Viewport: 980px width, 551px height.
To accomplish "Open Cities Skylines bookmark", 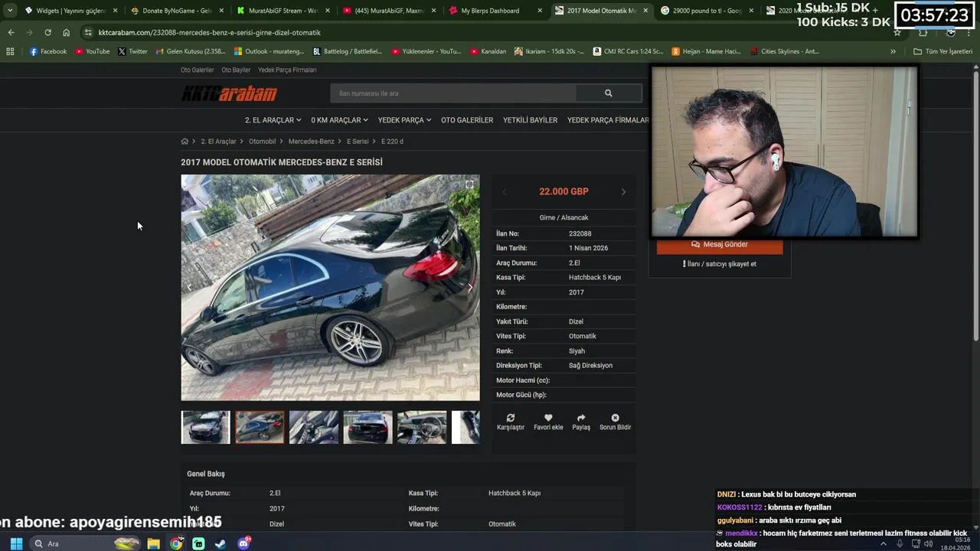I will click(x=785, y=51).
